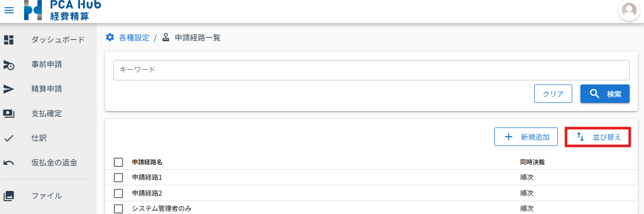Click the PCA Hub logo
Viewport: 644px width, 214px height.
[62, 10]
